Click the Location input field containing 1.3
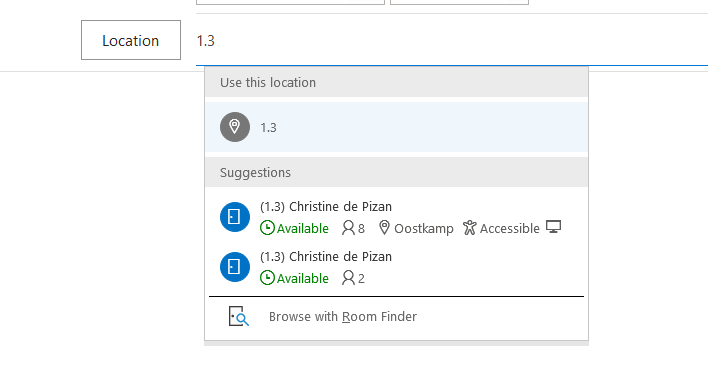 (x=452, y=41)
